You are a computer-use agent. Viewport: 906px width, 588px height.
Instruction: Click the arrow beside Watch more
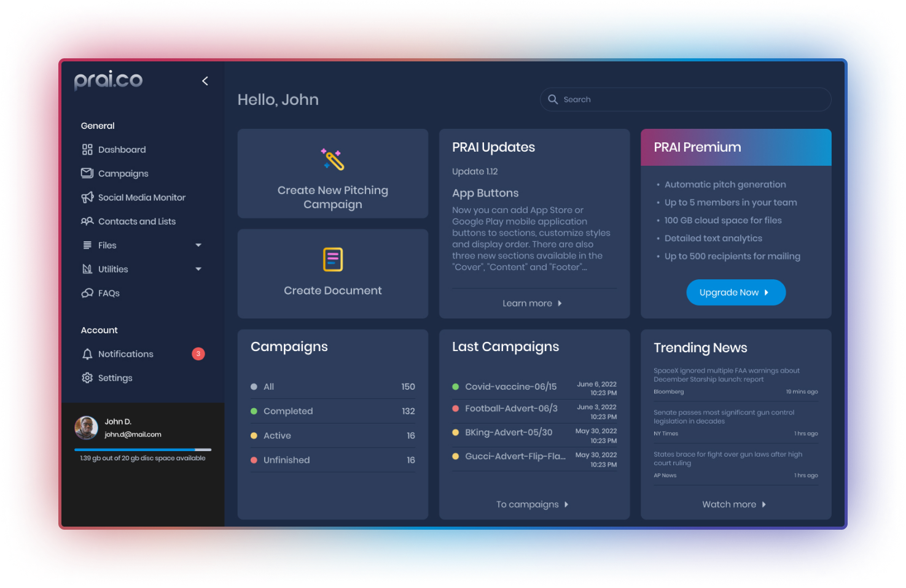pos(764,505)
